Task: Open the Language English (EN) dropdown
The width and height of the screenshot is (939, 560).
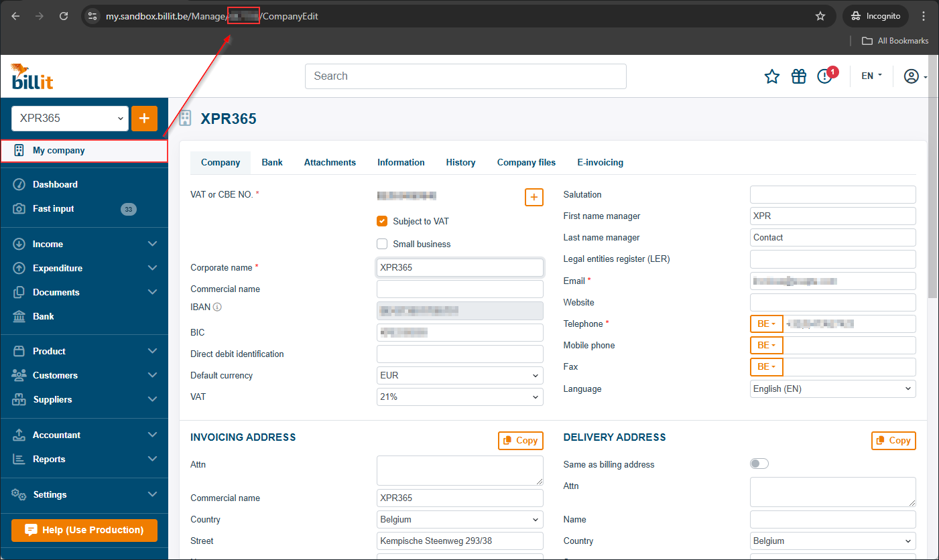Action: click(x=832, y=389)
